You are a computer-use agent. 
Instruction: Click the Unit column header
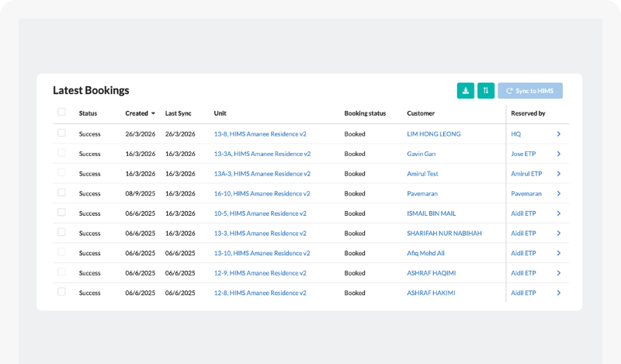pyautogui.click(x=220, y=113)
